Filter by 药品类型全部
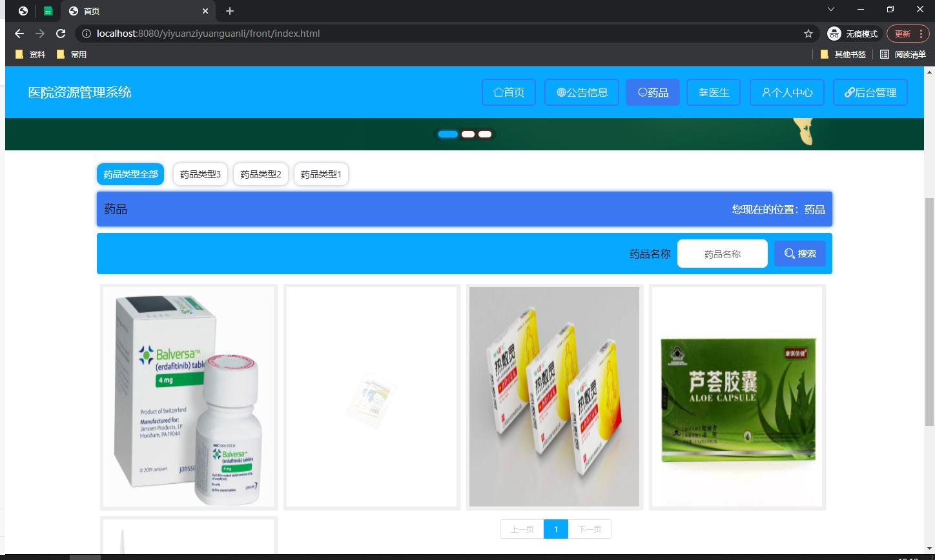 pyautogui.click(x=130, y=174)
